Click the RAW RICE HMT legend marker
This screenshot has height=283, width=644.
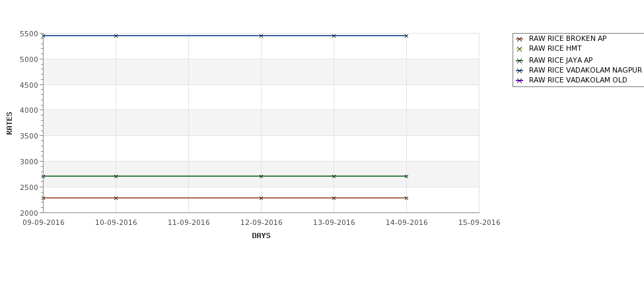[519, 49]
